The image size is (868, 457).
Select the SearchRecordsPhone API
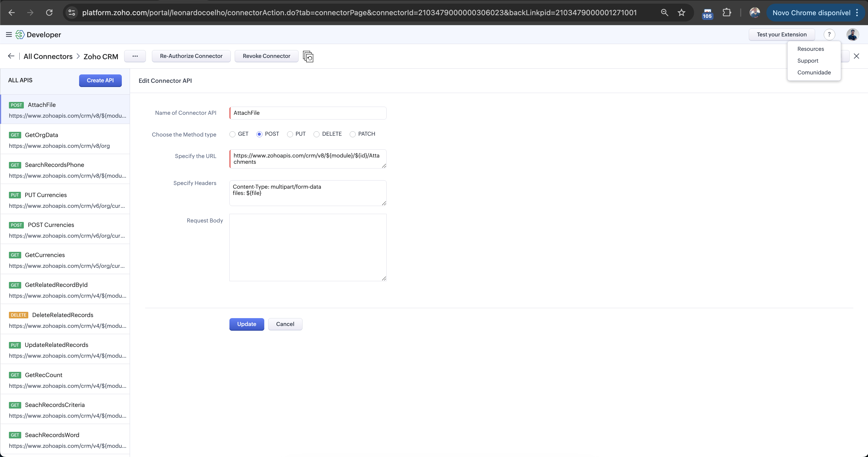pyautogui.click(x=65, y=170)
